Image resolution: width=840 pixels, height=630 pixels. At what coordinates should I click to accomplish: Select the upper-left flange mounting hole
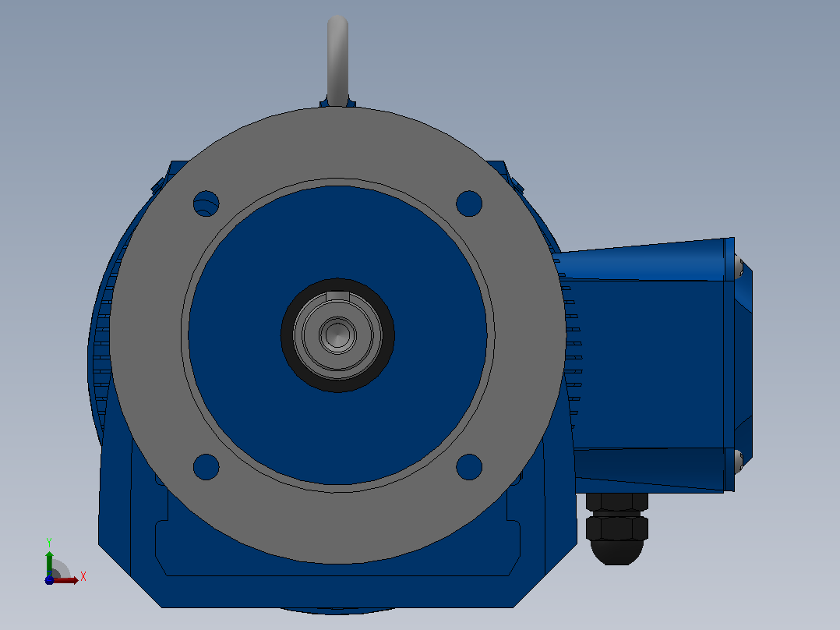tap(206, 204)
